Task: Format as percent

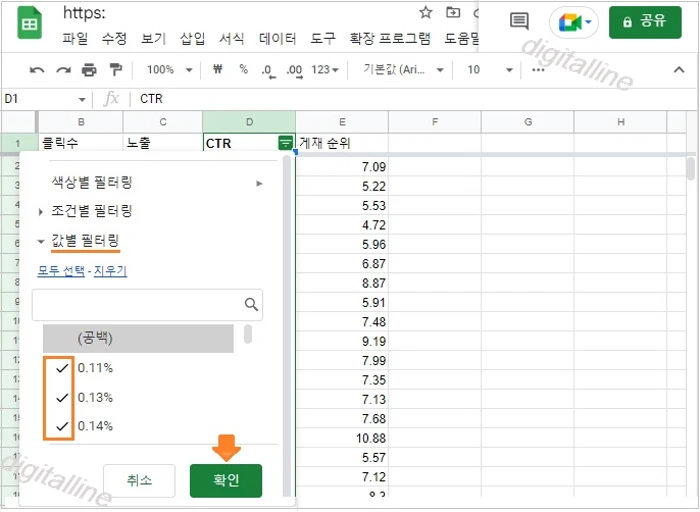Action: click(x=243, y=69)
